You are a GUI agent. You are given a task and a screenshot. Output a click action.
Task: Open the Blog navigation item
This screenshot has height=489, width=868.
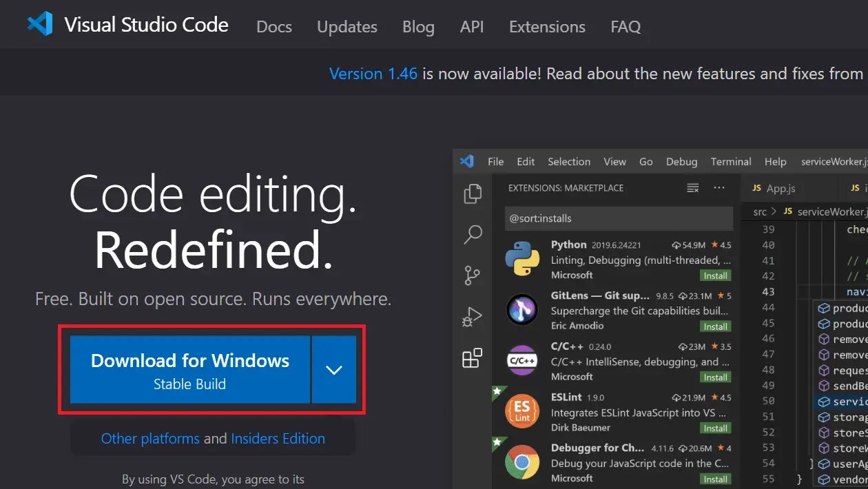(x=418, y=27)
